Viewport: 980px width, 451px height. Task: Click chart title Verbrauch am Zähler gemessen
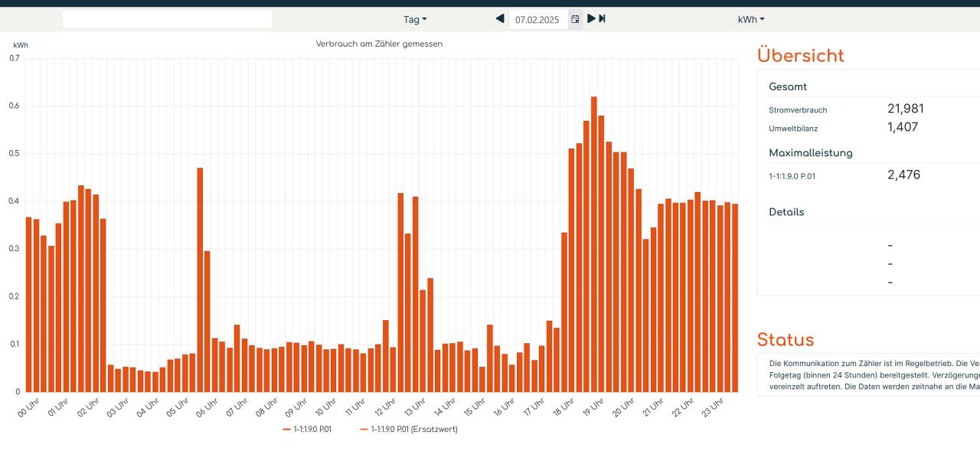379,44
